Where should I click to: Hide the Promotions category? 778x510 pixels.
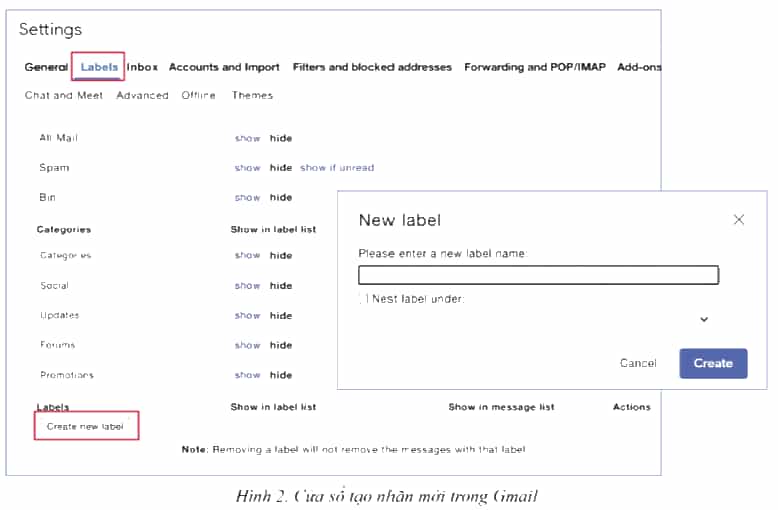point(281,375)
